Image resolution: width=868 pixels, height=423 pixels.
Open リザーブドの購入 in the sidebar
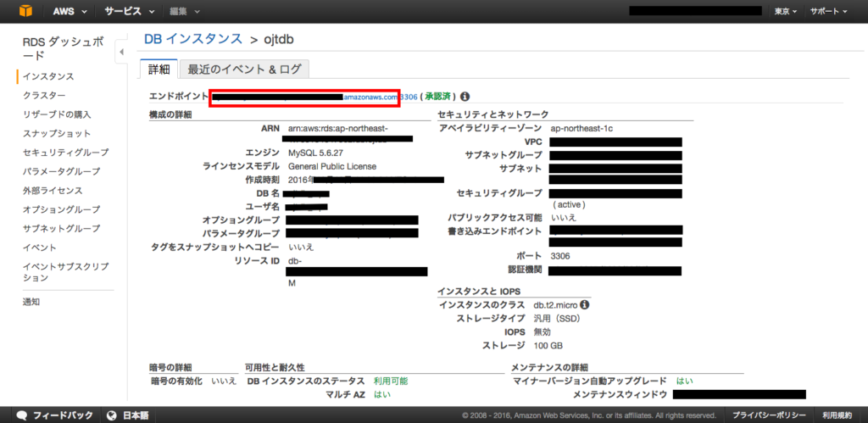pyautogui.click(x=57, y=114)
